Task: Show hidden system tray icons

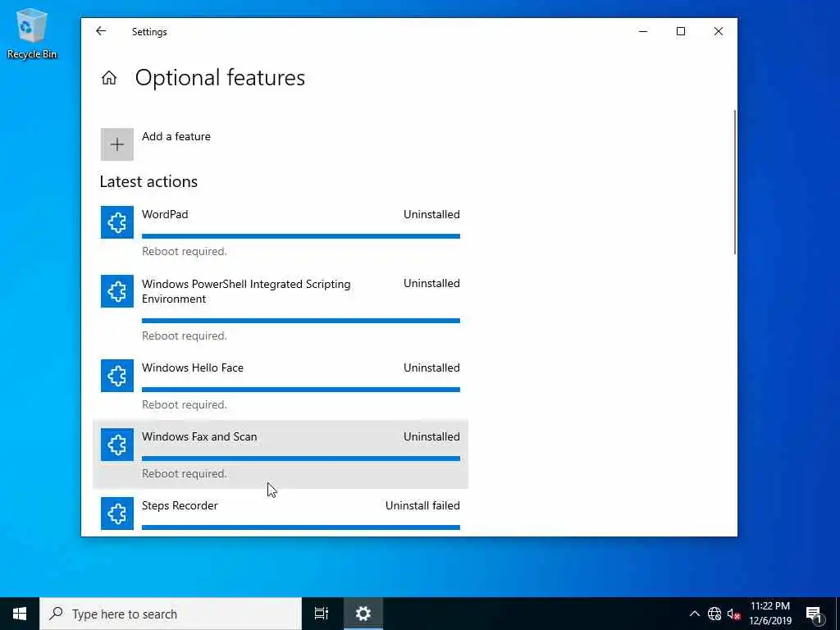Action: [x=694, y=614]
